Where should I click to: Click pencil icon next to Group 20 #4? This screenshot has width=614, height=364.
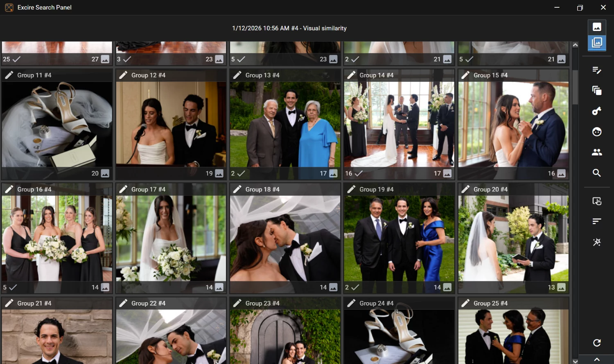(465, 189)
